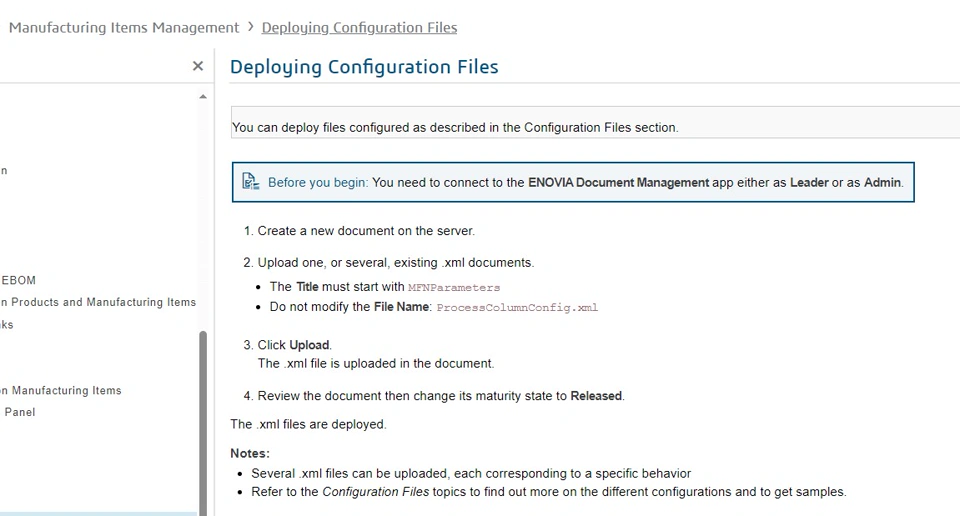The image size is (960, 516).
Task: Select the highlighted current topic in sidebar
Action: click(99, 514)
